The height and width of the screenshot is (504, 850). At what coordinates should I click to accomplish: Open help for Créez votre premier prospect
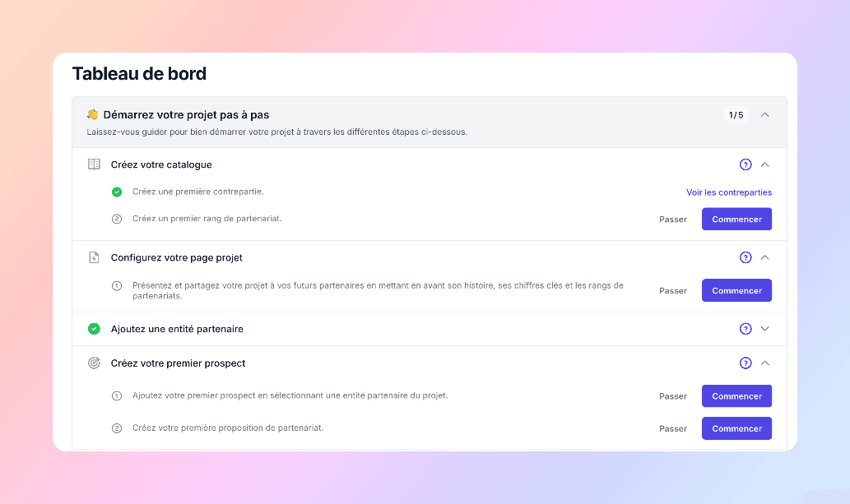click(745, 363)
